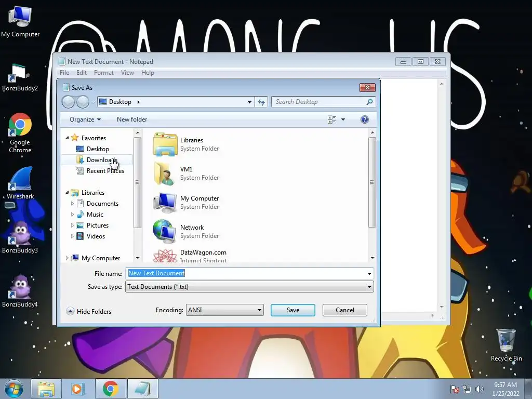Select Downloads in Favorites
This screenshot has height=399, width=532.
point(97,160)
